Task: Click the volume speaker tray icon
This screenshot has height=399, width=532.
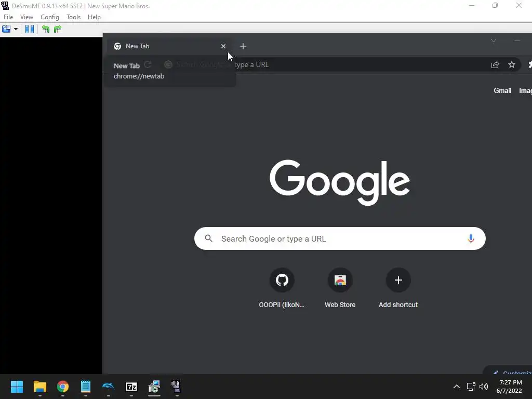Action: point(484,387)
